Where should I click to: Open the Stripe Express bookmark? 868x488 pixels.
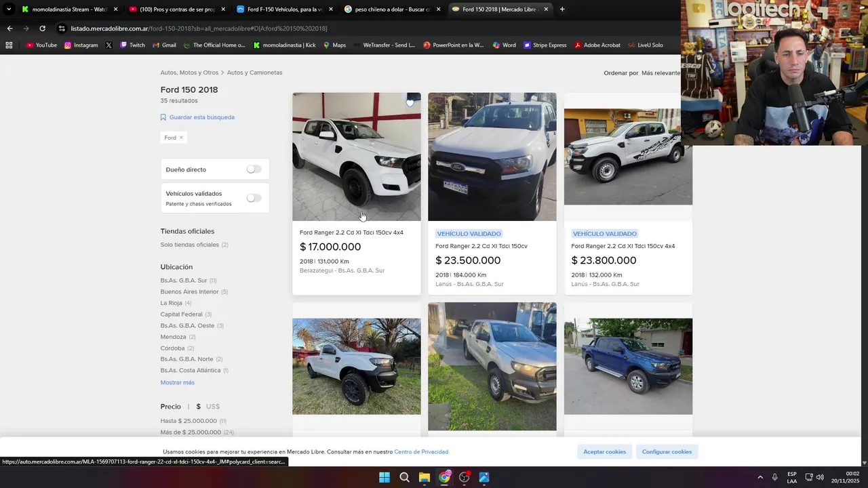[545, 45]
